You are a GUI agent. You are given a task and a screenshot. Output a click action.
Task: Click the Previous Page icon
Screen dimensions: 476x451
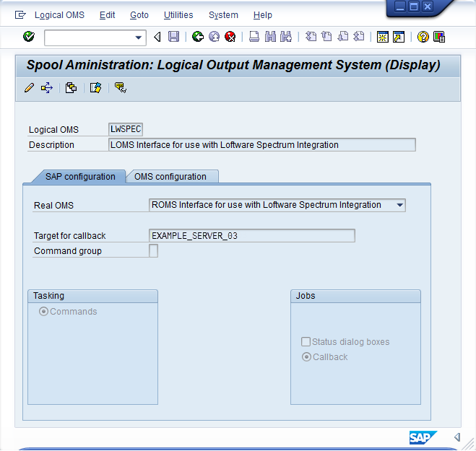326,37
